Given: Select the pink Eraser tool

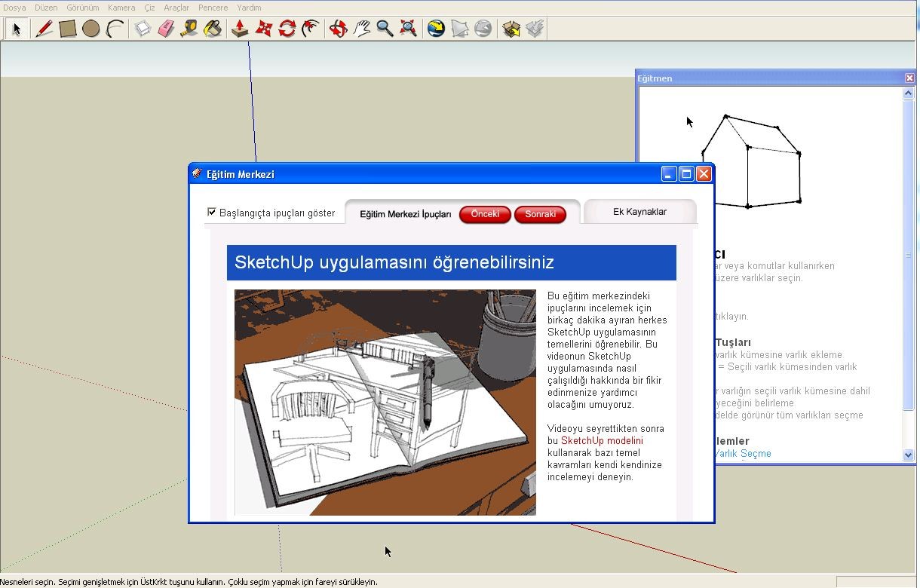Looking at the screenshot, I should point(166,29).
